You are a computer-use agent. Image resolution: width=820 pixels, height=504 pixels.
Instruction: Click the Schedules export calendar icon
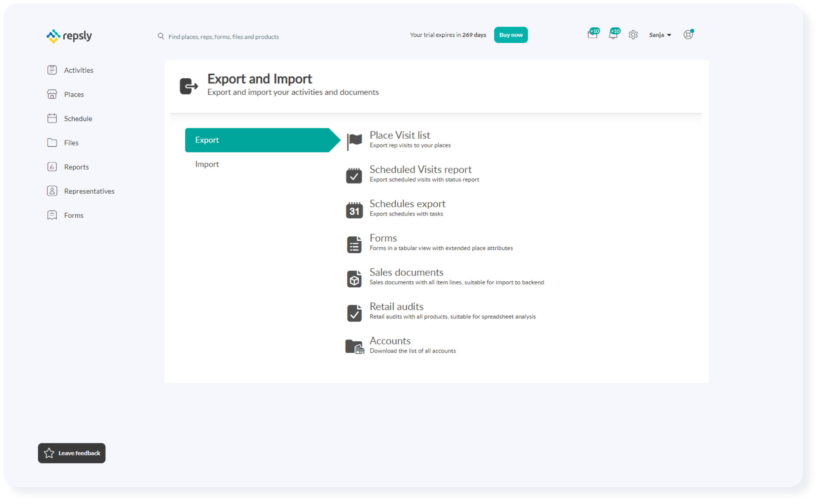(354, 208)
